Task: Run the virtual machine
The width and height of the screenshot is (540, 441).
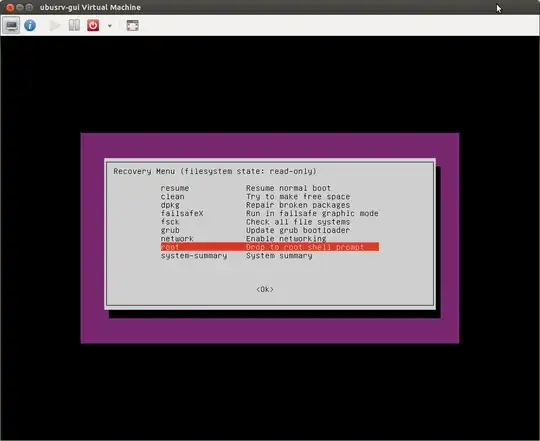Action: (x=54, y=25)
